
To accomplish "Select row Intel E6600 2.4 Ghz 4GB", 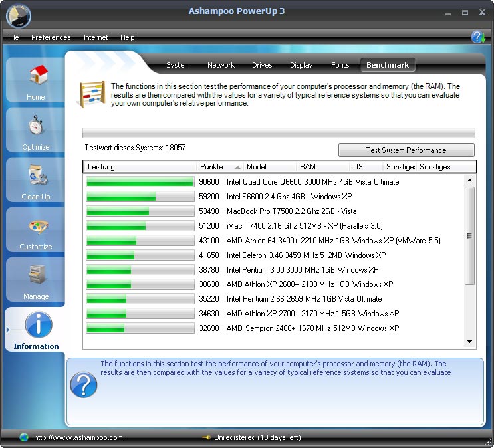I will (x=274, y=197).
